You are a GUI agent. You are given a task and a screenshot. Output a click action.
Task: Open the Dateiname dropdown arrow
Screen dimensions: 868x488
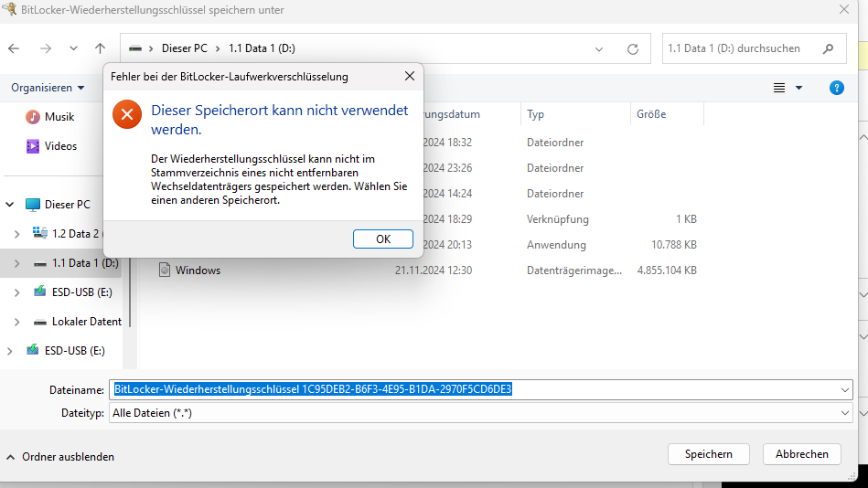coord(845,390)
